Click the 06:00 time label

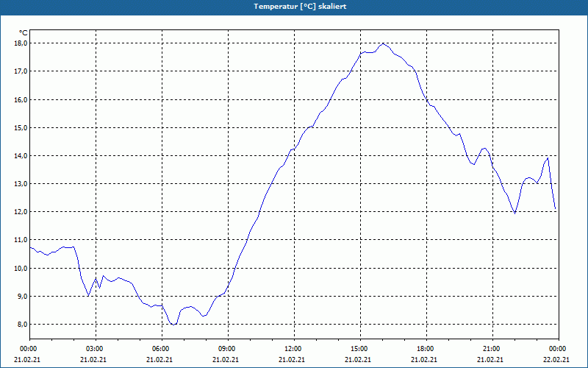tap(159, 349)
